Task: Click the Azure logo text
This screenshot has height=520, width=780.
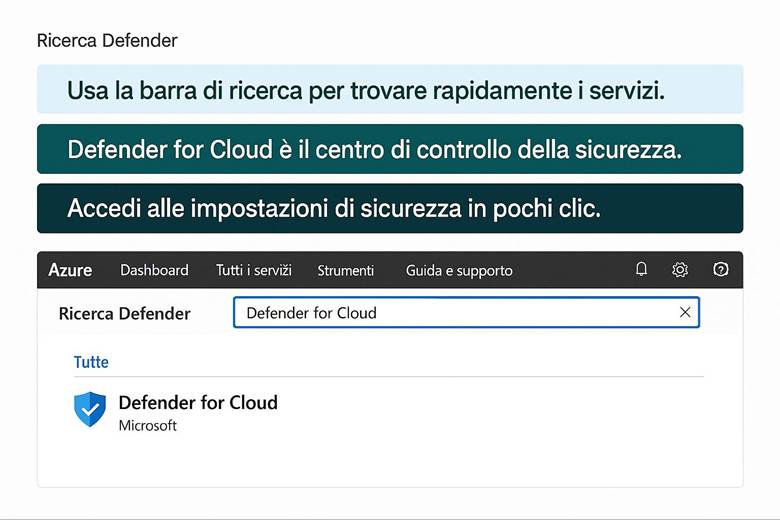Action: click(70, 270)
